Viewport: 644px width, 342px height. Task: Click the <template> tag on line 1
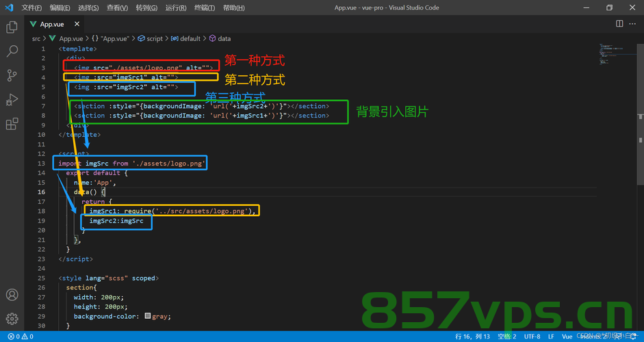pyautogui.click(x=77, y=49)
